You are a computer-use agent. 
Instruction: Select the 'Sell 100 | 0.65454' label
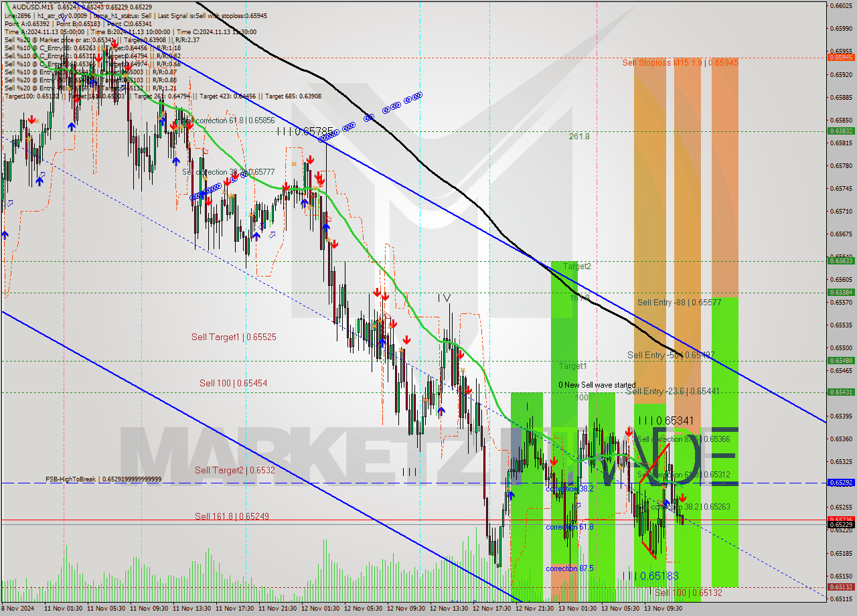coord(234,383)
